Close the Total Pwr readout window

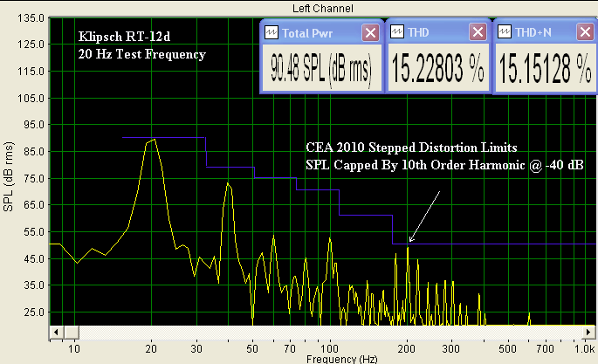coord(370,33)
